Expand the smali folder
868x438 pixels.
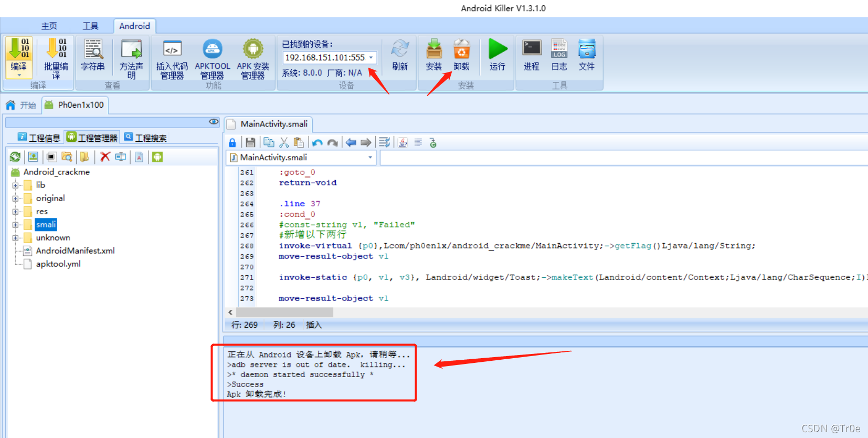(x=15, y=225)
